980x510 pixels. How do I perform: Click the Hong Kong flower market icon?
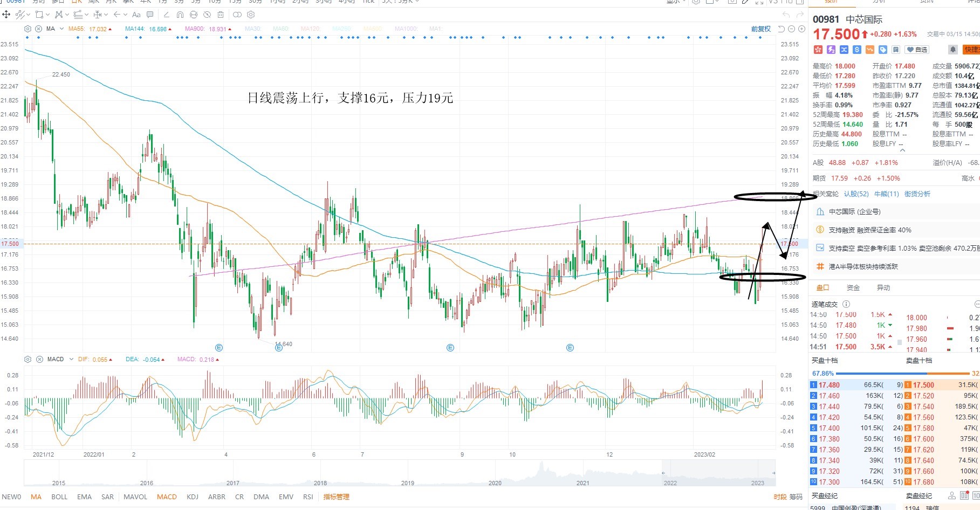point(818,50)
